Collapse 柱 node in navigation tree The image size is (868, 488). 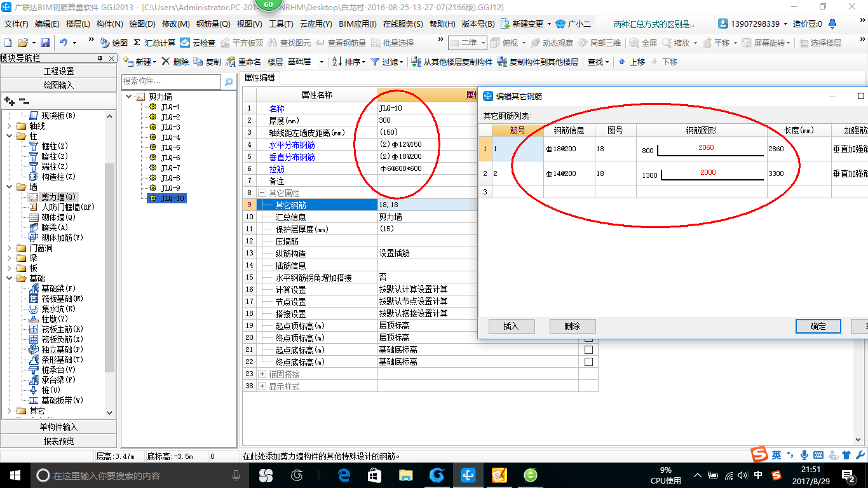pyautogui.click(x=9, y=136)
